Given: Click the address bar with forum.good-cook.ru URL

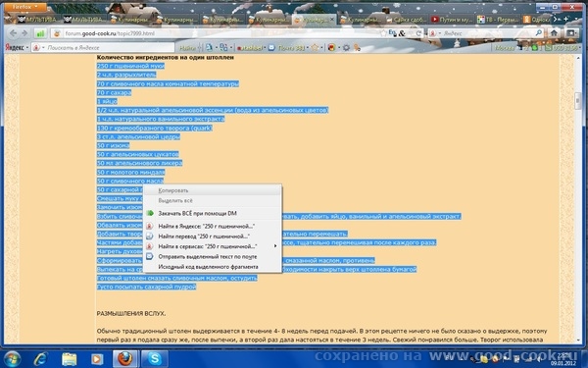Looking at the screenshot, I should [x=221, y=33].
